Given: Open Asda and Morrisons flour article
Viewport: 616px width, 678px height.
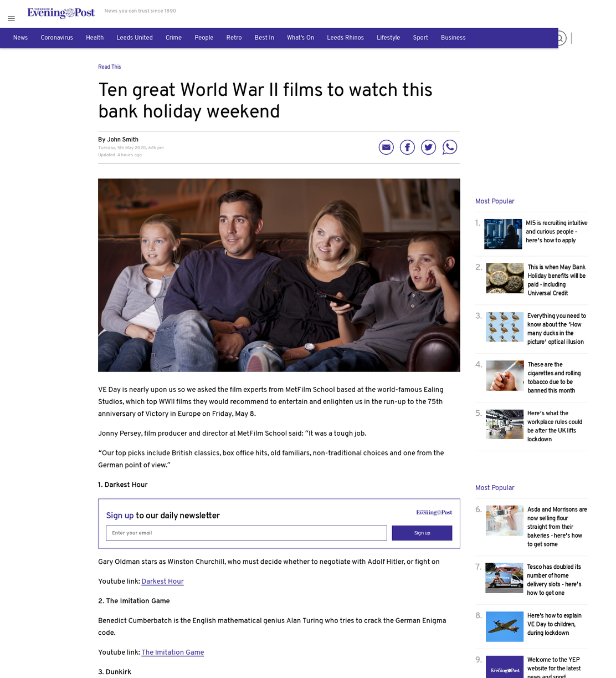Looking at the screenshot, I should click(x=557, y=527).
